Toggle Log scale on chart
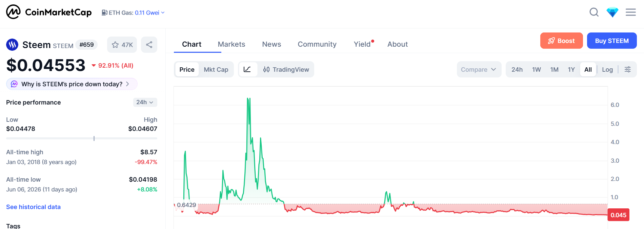644x229 pixels. [x=607, y=69]
